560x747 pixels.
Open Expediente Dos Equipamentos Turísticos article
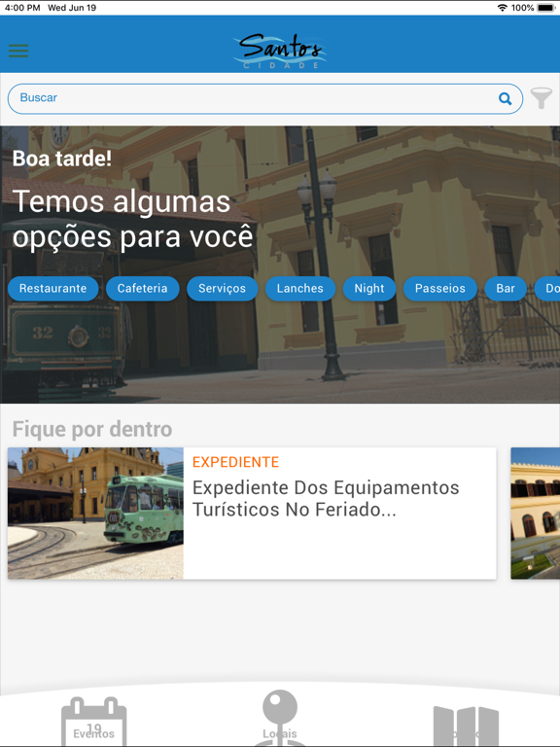coord(326,498)
